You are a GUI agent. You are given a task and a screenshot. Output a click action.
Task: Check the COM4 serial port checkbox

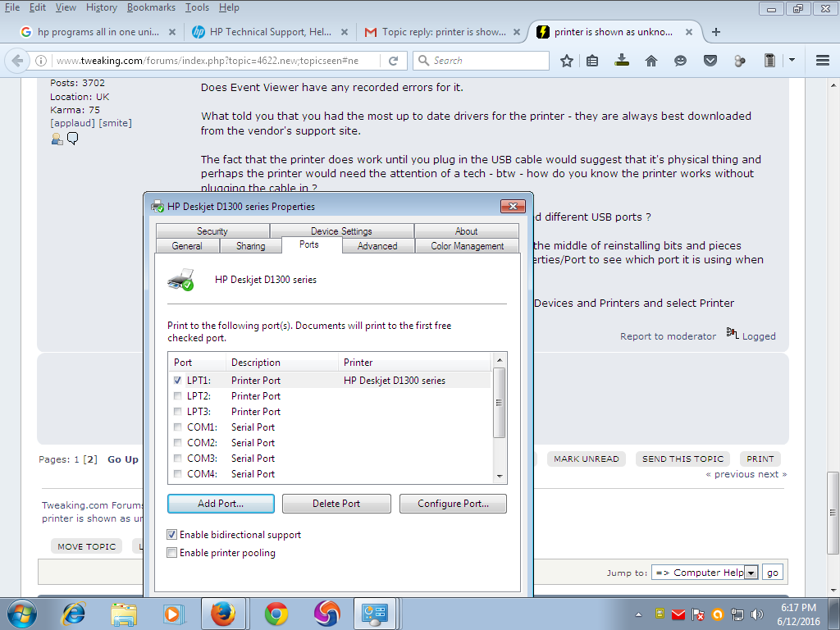177,473
